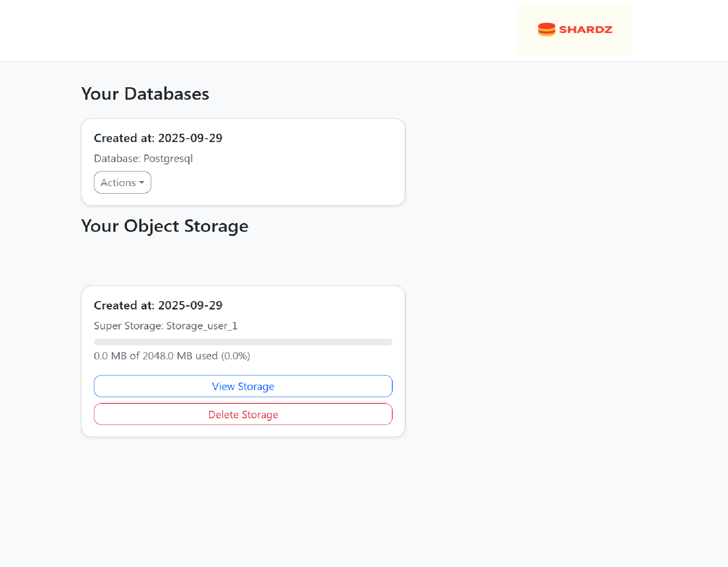Click the dropdown caret on Actions button
The image size is (728, 567).
coord(141,182)
